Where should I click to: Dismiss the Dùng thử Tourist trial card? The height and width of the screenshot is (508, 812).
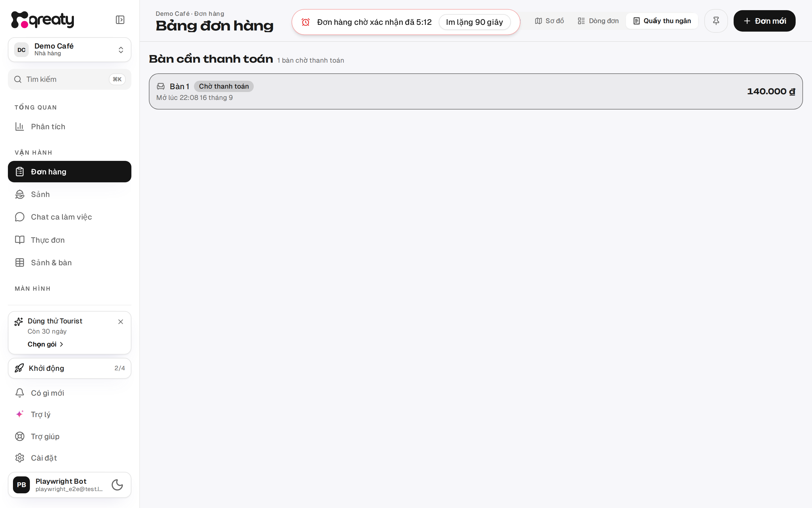(x=121, y=321)
